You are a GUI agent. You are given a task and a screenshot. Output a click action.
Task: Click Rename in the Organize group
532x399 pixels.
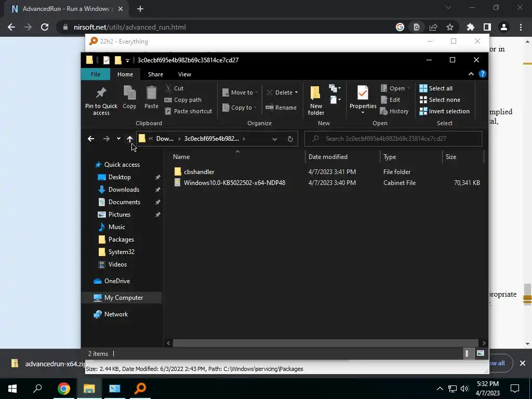click(281, 108)
